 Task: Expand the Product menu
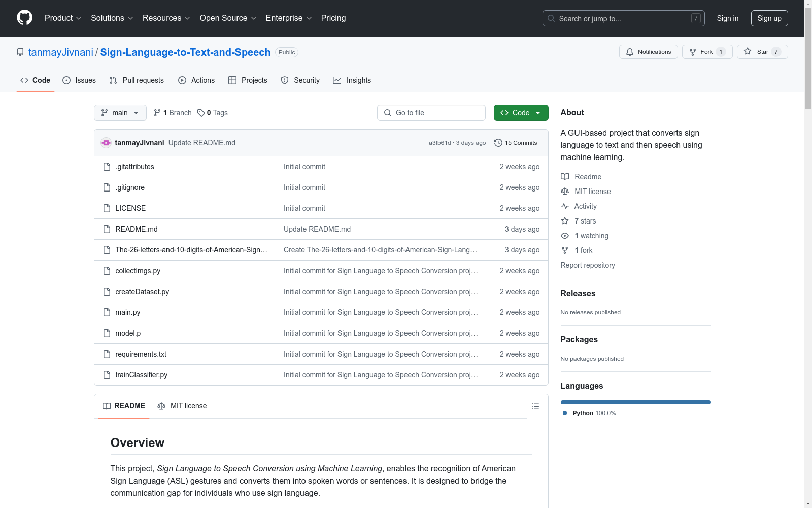[63, 18]
